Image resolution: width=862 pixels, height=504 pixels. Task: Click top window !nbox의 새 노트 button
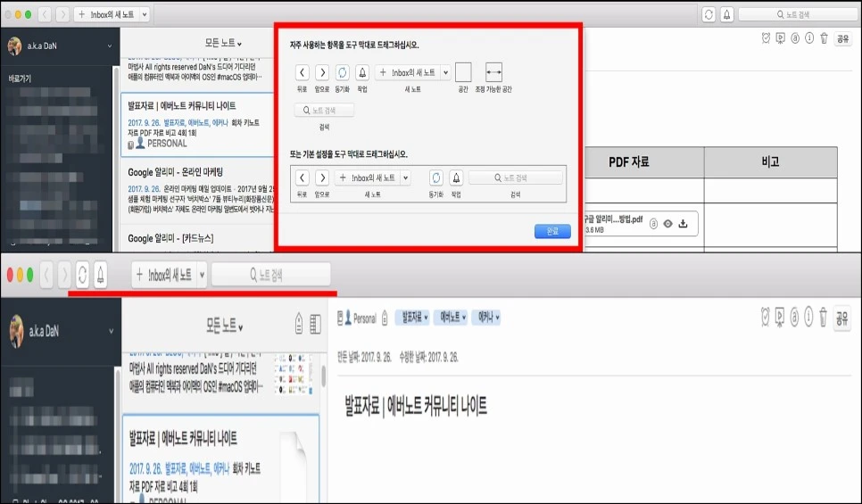tap(107, 15)
